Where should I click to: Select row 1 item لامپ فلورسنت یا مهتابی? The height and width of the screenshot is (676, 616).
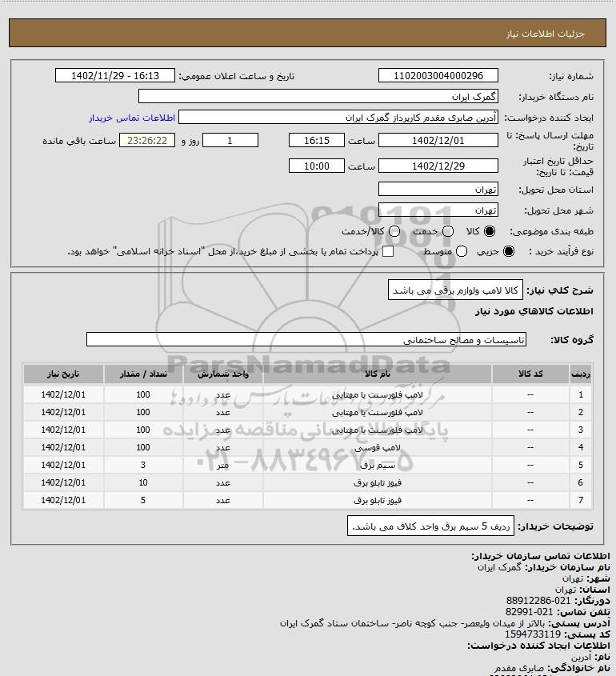pyautogui.click(x=377, y=394)
